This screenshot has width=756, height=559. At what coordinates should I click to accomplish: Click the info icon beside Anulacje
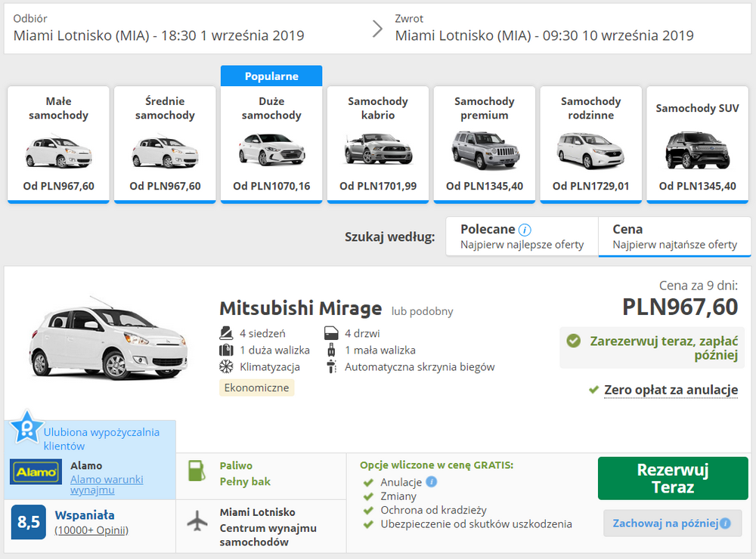pos(432,481)
